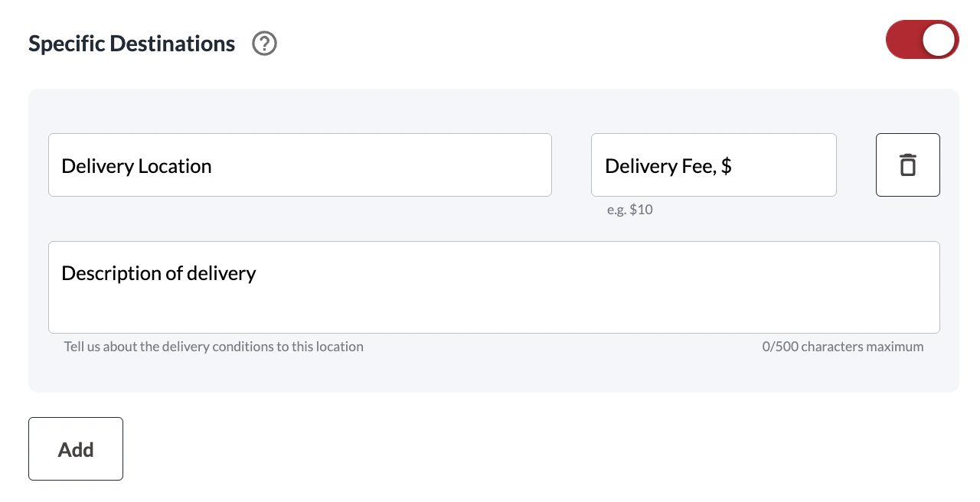Click the white knob of the red toggle

pyautogui.click(x=939, y=40)
